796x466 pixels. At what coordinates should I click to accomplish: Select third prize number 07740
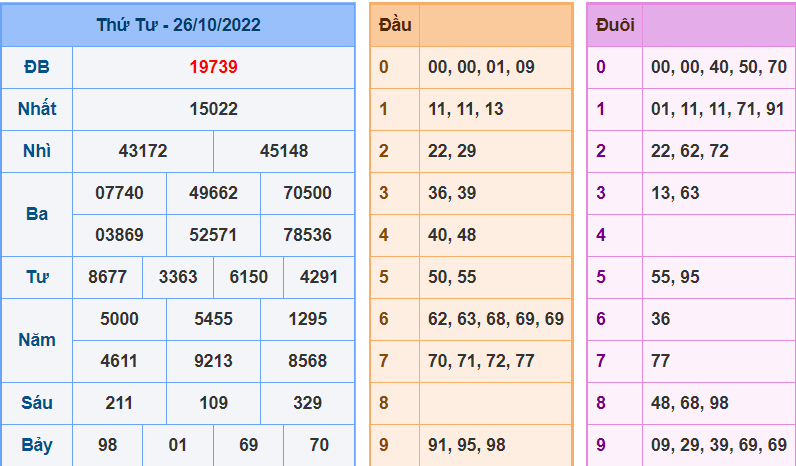click(119, 193)
